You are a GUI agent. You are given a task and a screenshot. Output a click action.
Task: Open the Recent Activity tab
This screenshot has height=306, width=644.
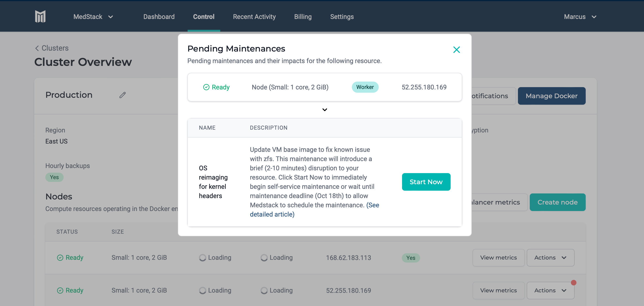(254, 17)
